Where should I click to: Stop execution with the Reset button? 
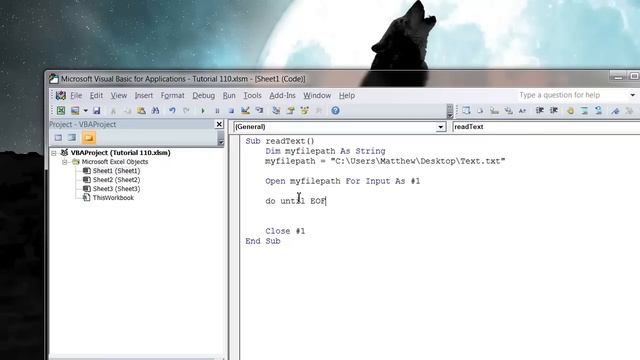pos(231,111)
